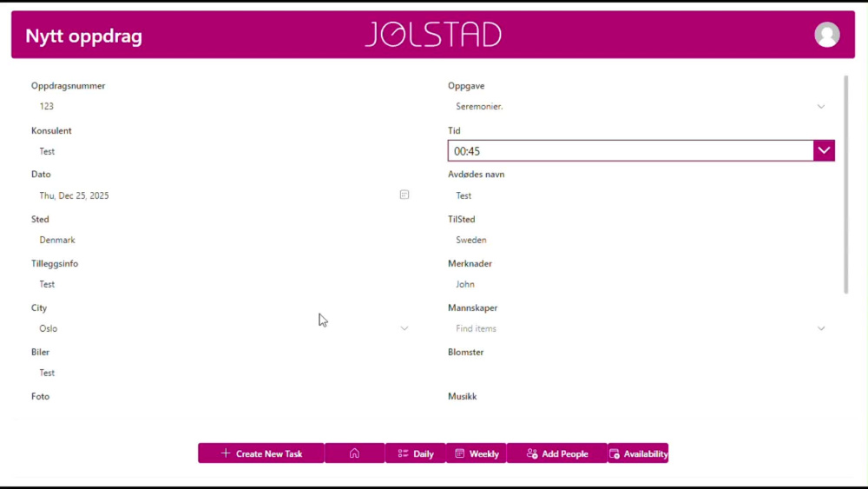Open Mannskaper Find items combo box

coord(641,328)
